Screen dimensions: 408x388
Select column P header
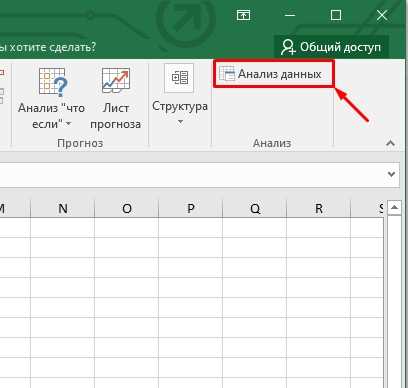[191, 209]
